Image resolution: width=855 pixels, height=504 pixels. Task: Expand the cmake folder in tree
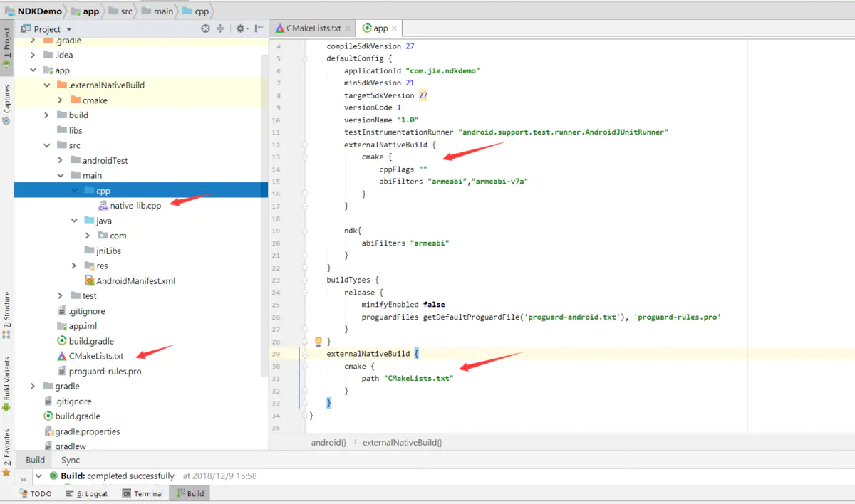point(61,100)
